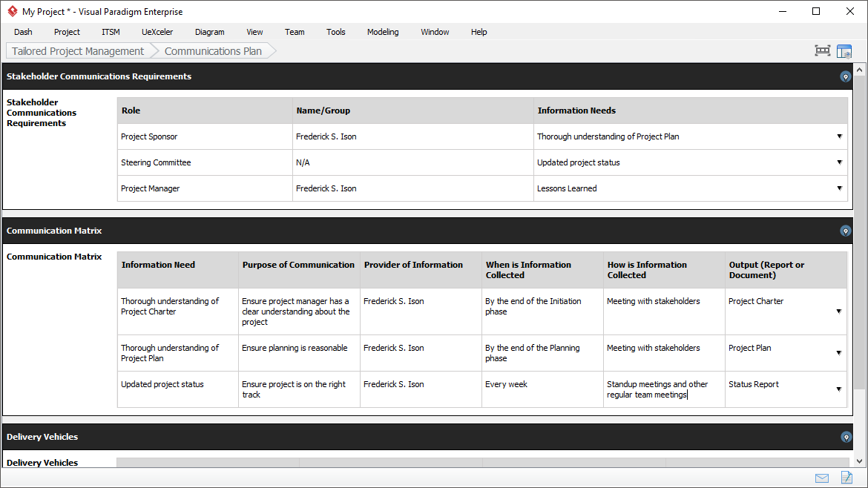Click Provider of Information column header
This screenshot has width=868, height=488.
tap(421, 270)
